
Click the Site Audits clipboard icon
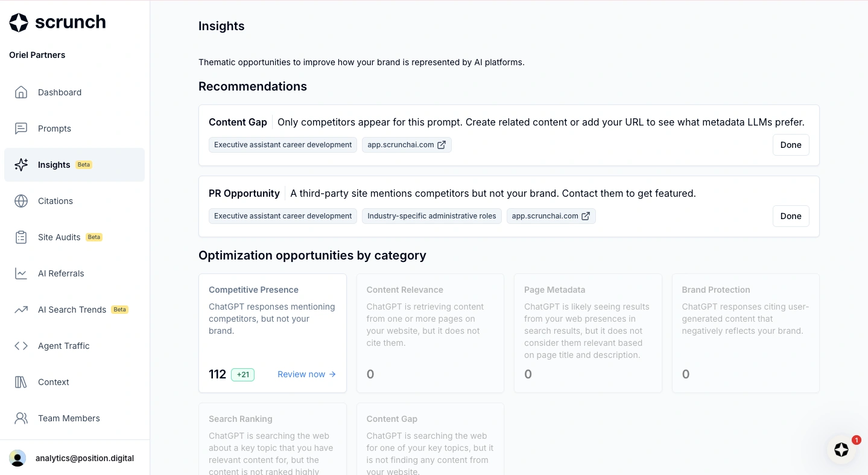pyautogui.click(x=21, y=237)
